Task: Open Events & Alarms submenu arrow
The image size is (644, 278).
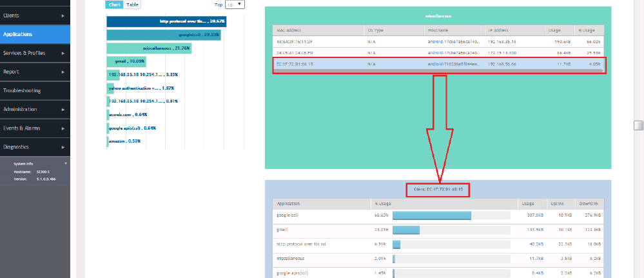Action: point(63,128)
